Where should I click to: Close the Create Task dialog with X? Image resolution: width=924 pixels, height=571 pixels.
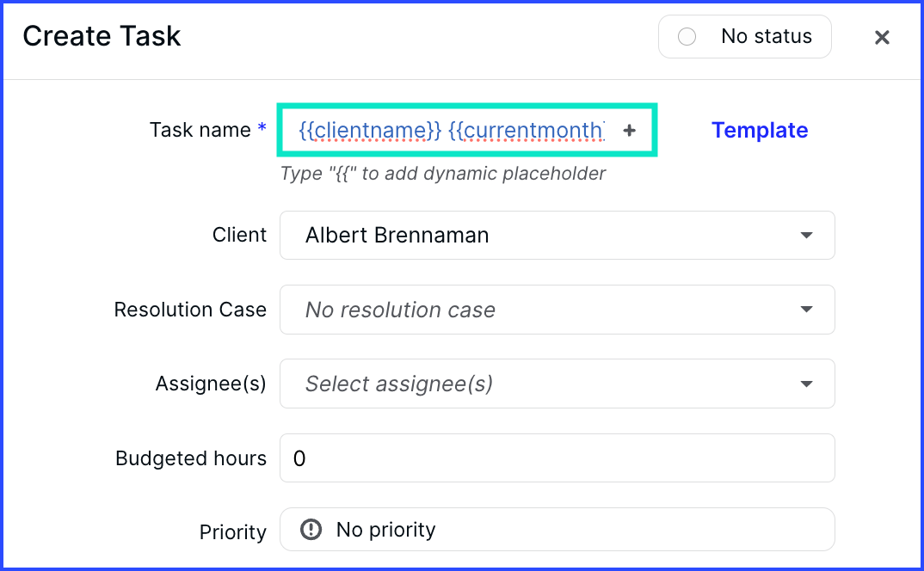882,37
